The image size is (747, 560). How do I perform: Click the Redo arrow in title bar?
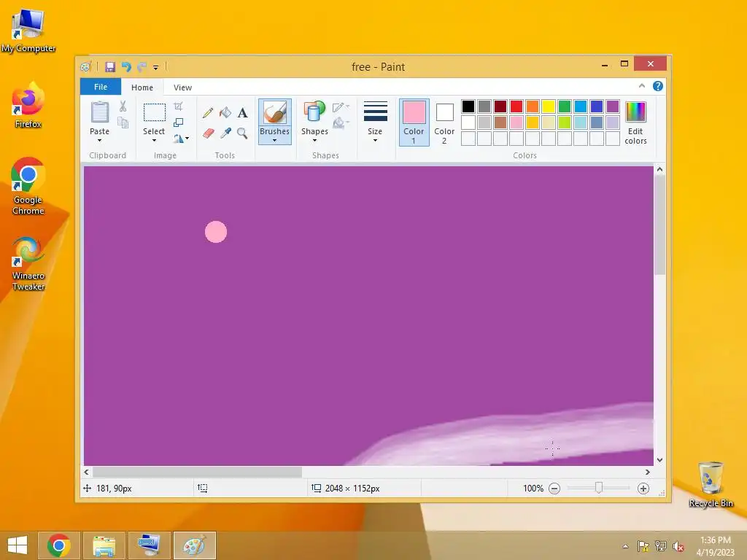click(142, 67)
